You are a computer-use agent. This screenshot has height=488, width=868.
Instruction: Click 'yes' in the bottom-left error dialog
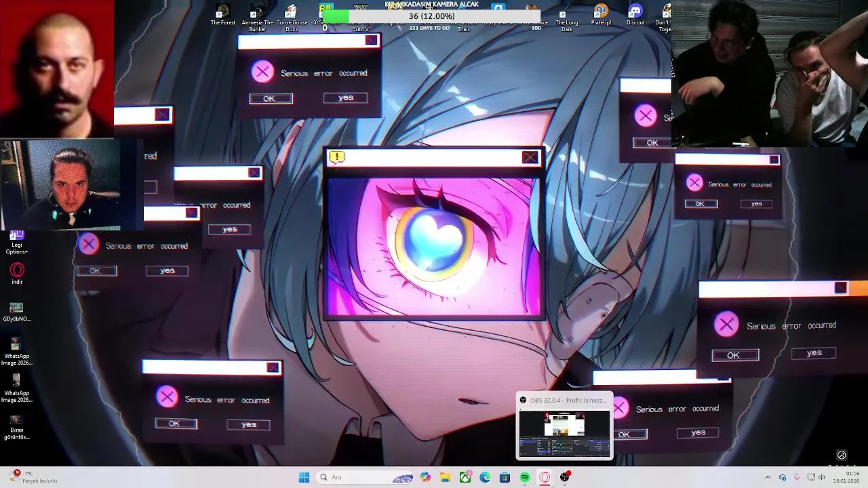[x=249, y=424]
